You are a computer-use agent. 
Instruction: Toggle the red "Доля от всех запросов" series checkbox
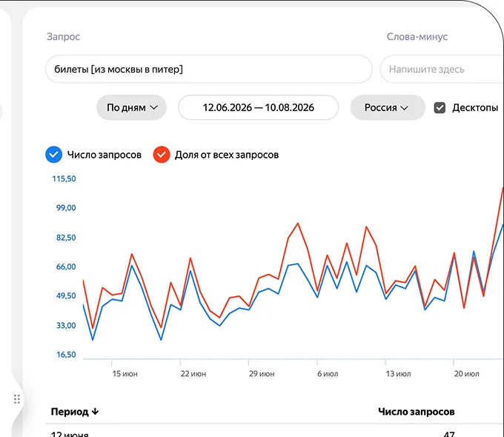pyautogui.click(x=162, y=155)
